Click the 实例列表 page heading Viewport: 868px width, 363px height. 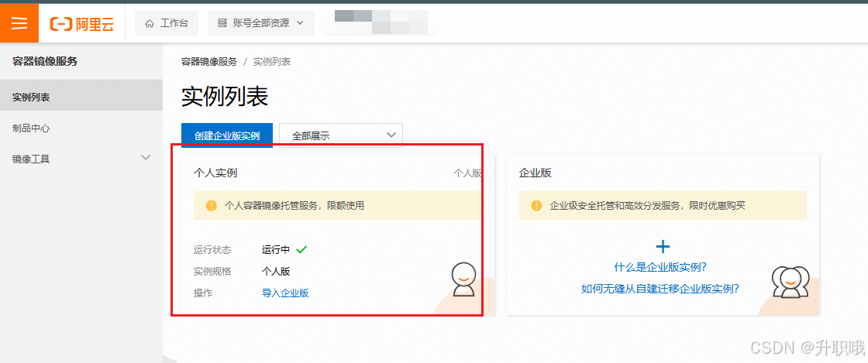(x=225, y=97)
